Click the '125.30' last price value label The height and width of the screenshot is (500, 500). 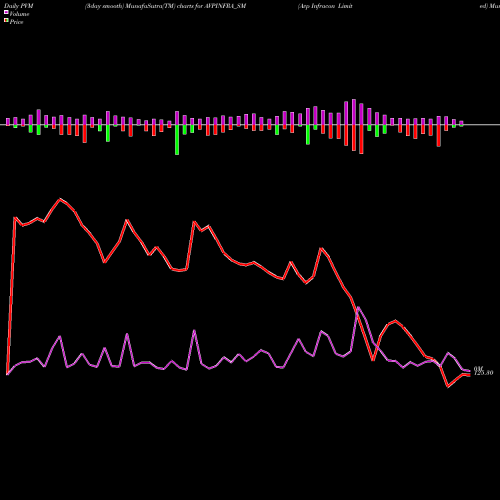pos(483,373)
